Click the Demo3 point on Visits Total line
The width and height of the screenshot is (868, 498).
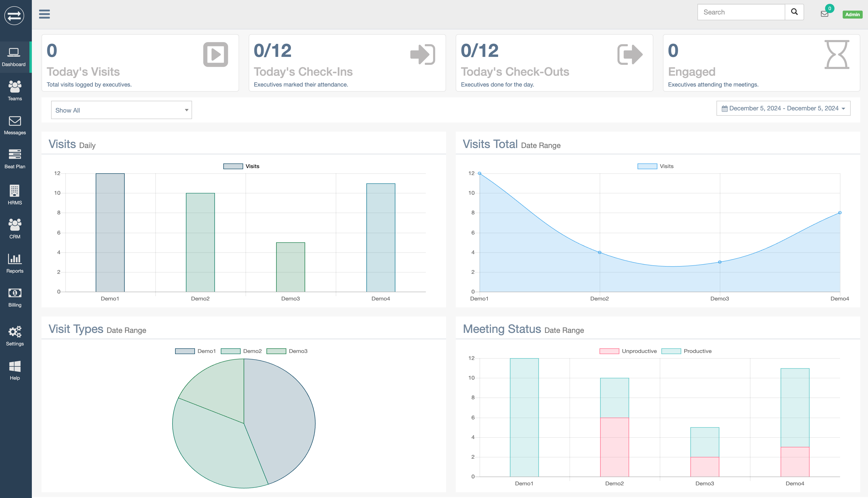[720, 262]
